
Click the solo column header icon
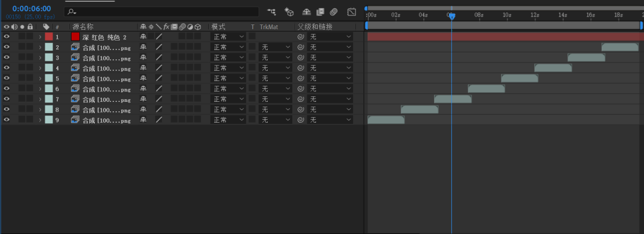[22, 27]
